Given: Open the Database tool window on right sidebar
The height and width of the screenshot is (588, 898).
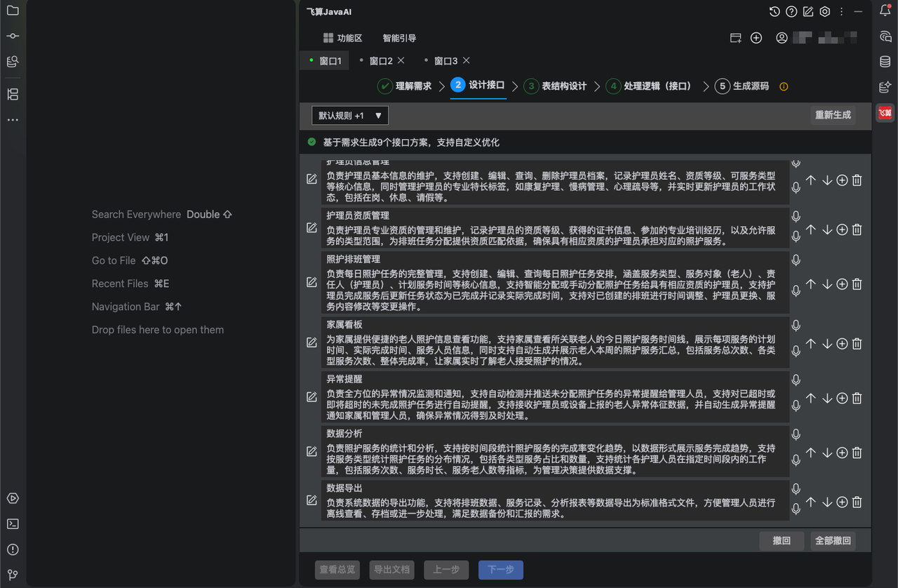Looking at the screenshot, I should 885,62.
